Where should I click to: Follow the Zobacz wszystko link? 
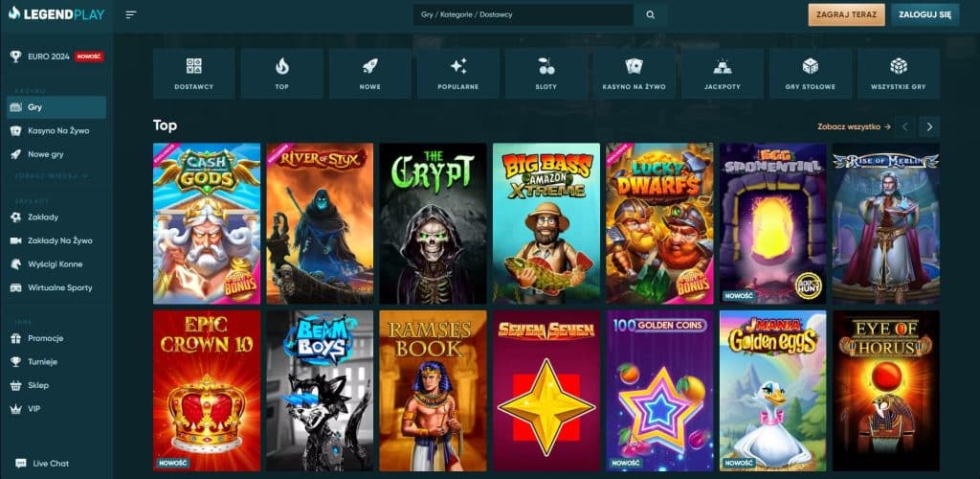click(854, 126)
